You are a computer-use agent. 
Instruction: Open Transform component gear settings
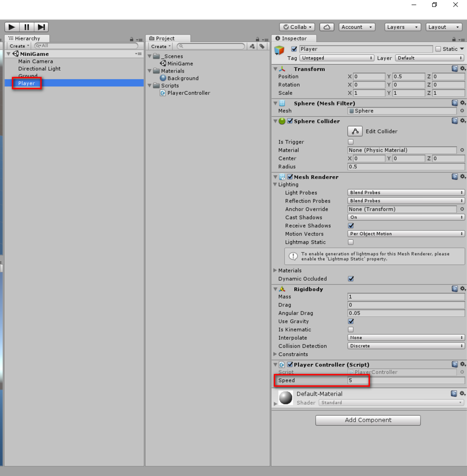click(x=462, y=69)
